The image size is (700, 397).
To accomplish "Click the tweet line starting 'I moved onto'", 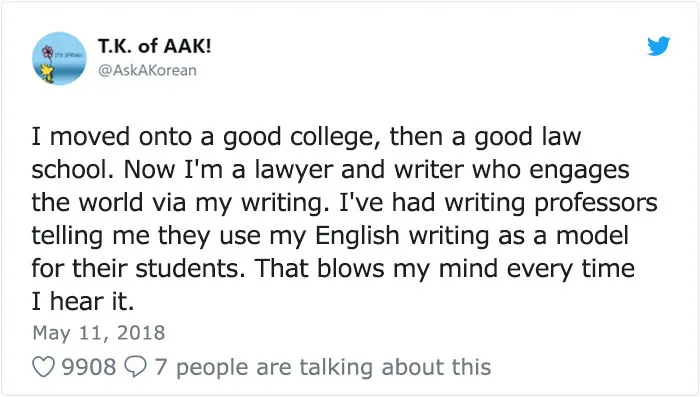I will 306,138.
